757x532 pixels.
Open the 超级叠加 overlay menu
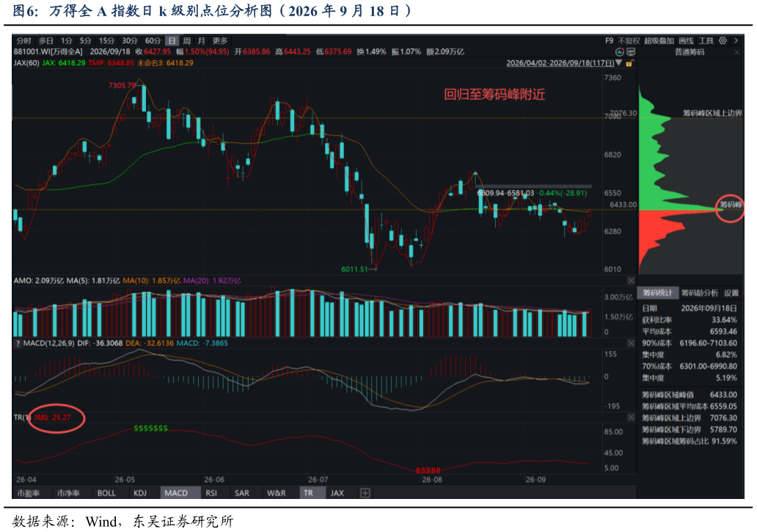659,40
